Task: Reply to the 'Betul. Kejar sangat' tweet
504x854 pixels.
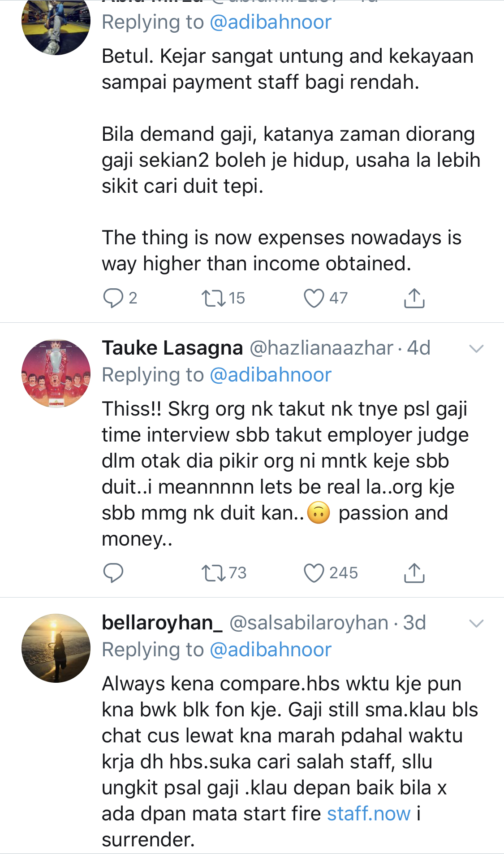Action: [x=113, y=298]
